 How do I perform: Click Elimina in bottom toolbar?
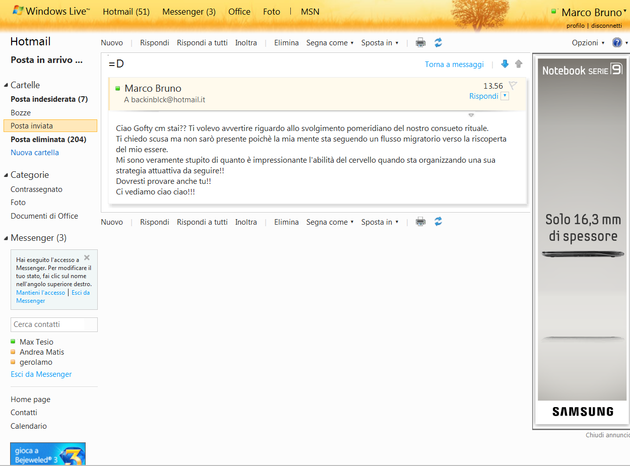pos(286,222)
